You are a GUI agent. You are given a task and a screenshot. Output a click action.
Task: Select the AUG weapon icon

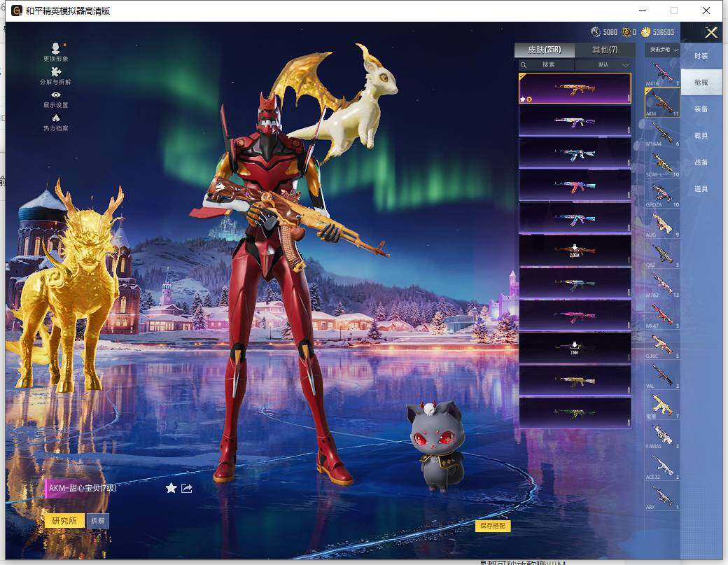(x=662, y=224)
